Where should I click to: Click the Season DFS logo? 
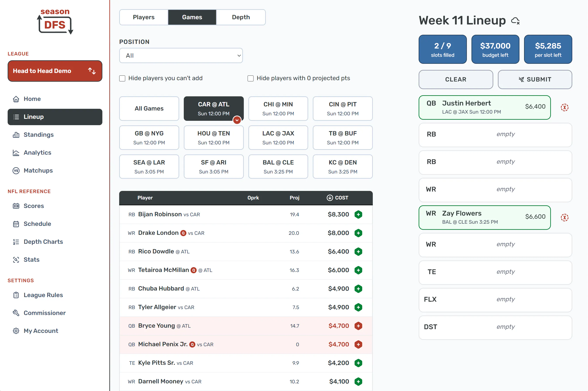pyautogui.click(x=55, y=21)
